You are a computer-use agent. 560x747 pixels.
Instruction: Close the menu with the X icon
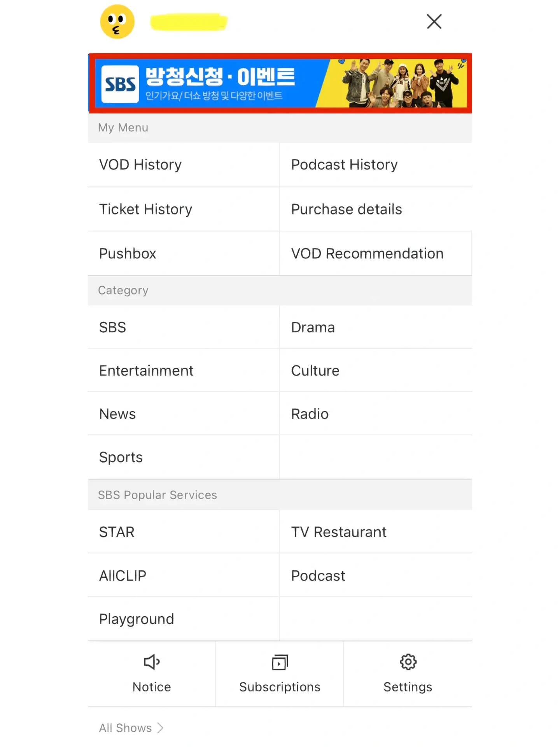434,21
